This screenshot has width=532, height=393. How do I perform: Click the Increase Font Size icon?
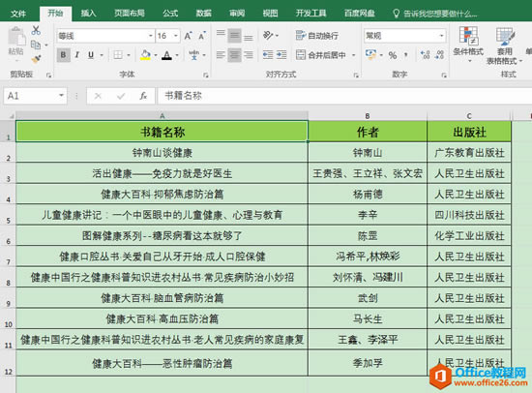click(188, 36)
